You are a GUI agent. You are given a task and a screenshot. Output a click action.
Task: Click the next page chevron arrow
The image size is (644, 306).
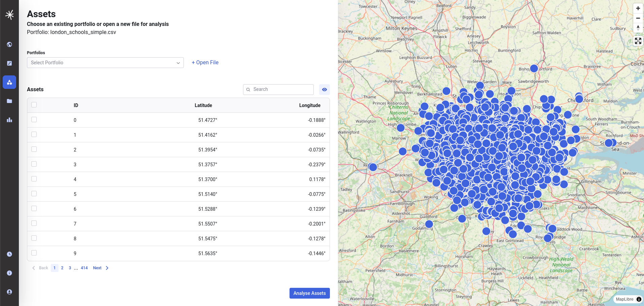click(107, 268)
